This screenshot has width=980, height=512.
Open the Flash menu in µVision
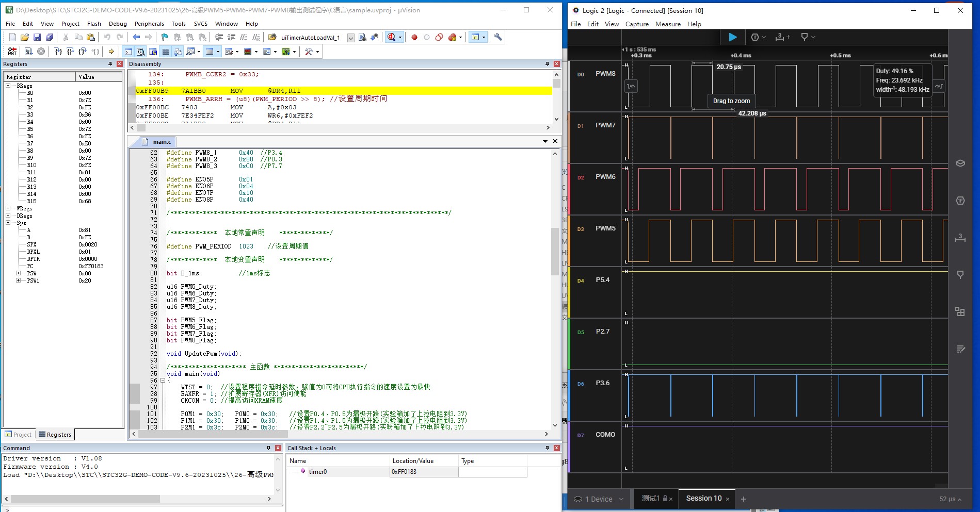pos(94,24)
